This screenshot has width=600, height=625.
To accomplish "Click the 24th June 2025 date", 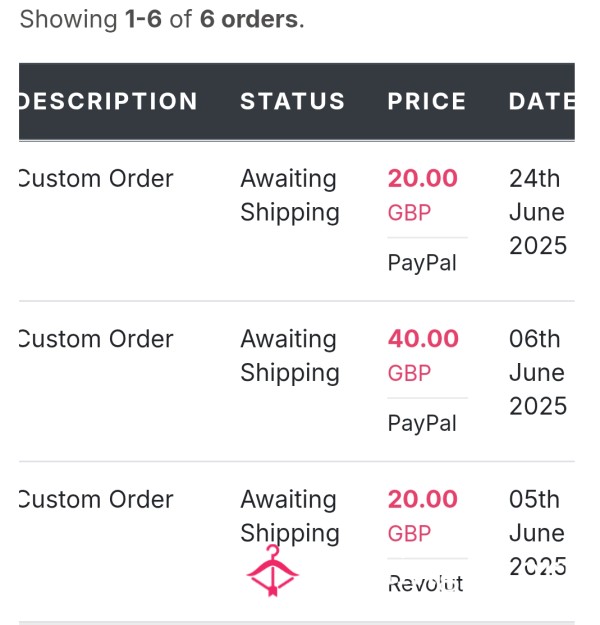I will click(x=538, y=212).
